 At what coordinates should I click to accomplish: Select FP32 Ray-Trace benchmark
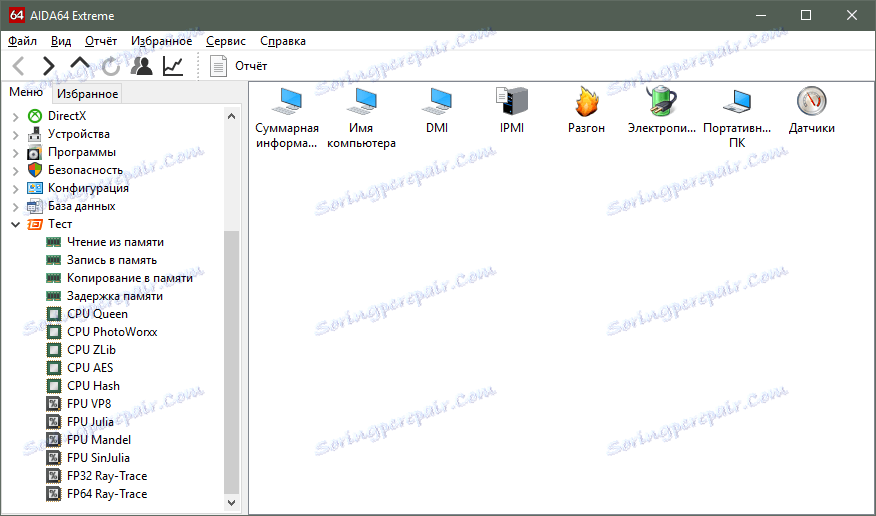click(x=107, y=476)
